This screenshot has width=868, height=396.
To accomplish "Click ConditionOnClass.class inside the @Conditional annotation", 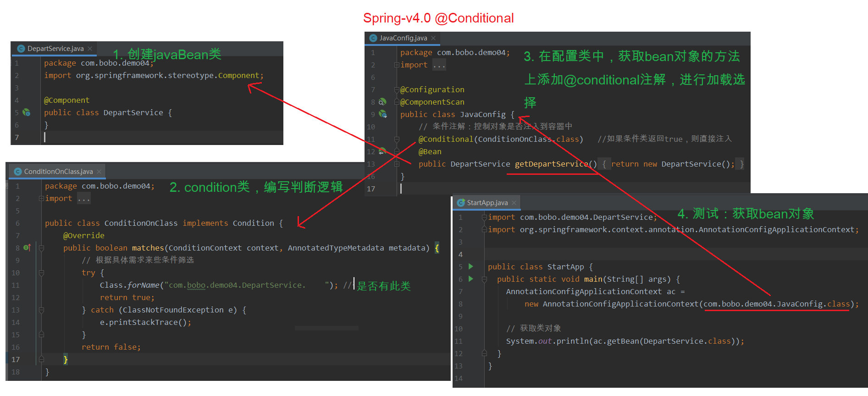I will (x=529, y=139).
